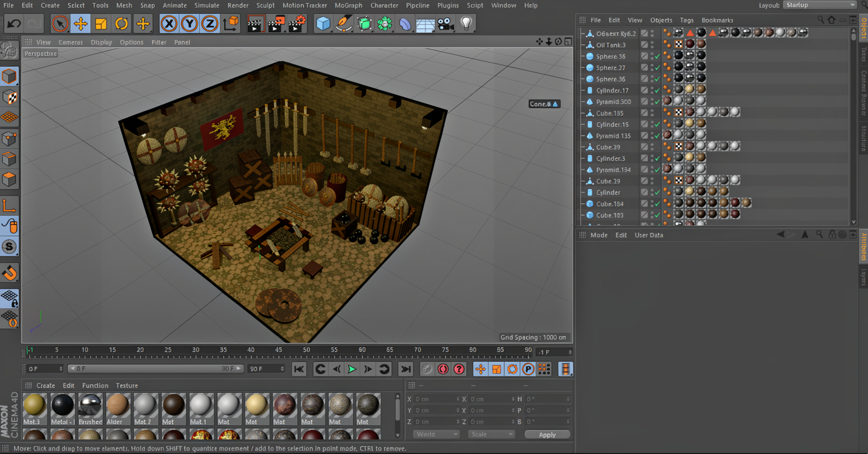Click the Enable Snap S icon
868x454 pixels.
click(x=9, y=246)
